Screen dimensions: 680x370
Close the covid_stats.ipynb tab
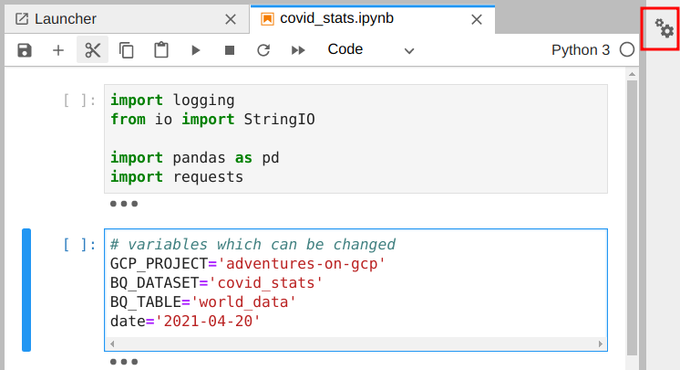pyautogui.click(x=477, y=20)
